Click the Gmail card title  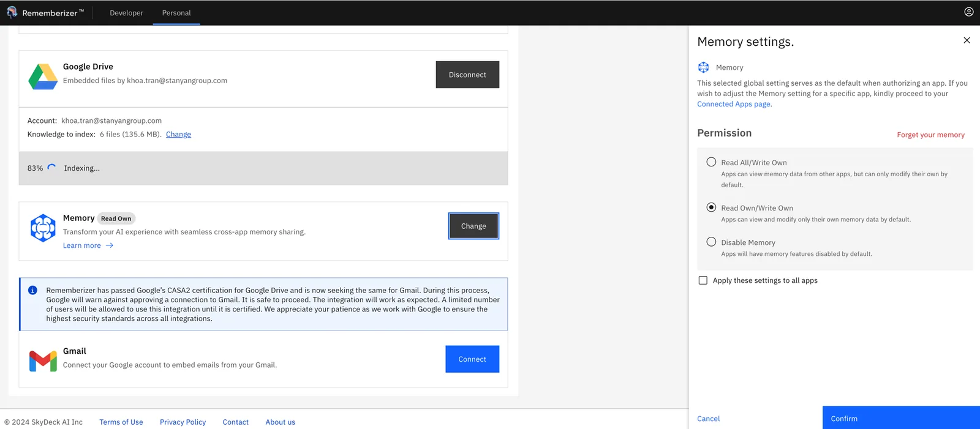[x=75, y=351]
